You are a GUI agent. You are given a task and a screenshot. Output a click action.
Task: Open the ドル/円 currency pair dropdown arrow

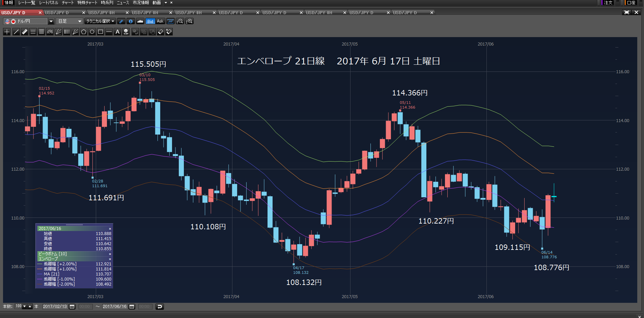coord(51,21)
